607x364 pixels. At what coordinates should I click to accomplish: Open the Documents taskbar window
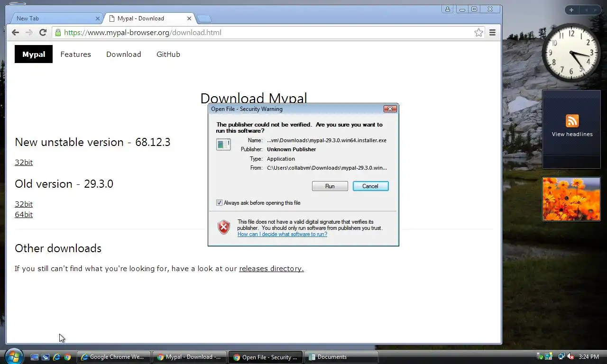point(341,357)
